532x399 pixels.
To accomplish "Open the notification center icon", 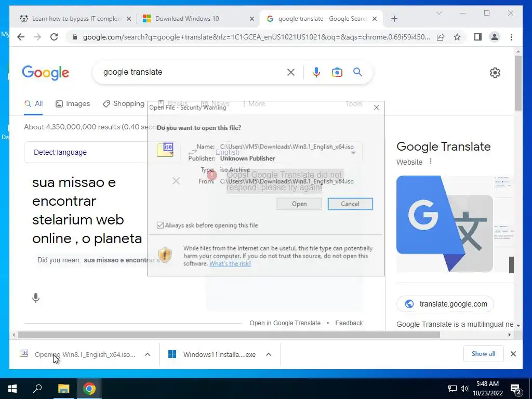I will tap(516, 389).
